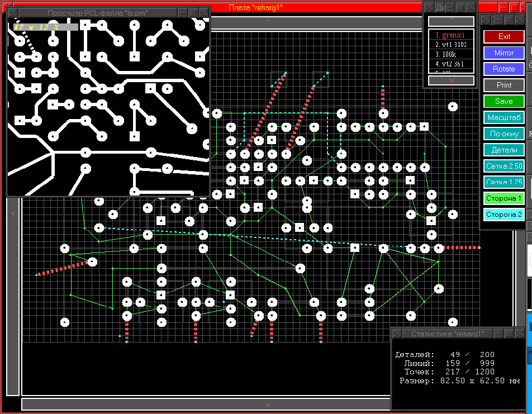Screen dimensions: 532x414
Task: Select part '3. 100k' in the list
Action: [x=451, y=54]
